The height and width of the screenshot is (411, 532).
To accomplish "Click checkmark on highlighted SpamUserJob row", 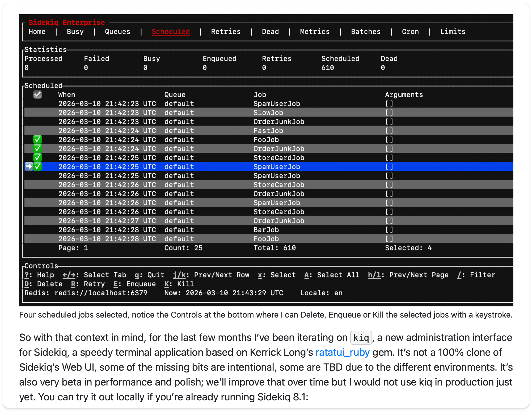I will pos(38,166).
